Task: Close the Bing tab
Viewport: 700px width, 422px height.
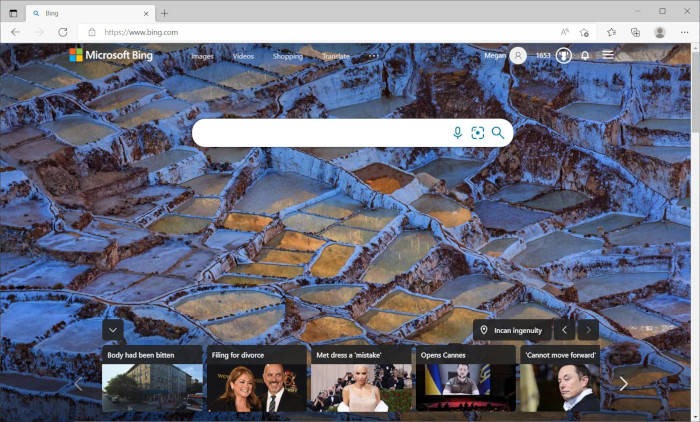Action: (146, 13)
